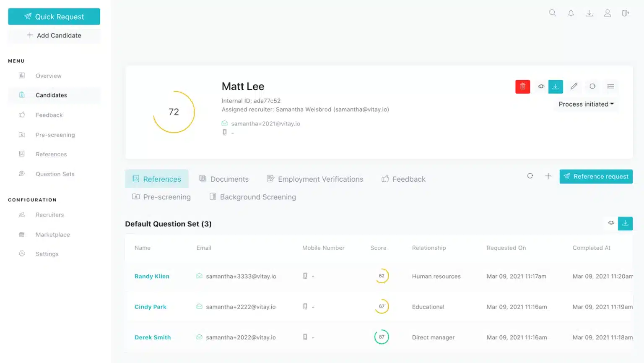Screen dimensions: 644x363
Task: Open Cindy Park reference link
Action: click(x=151, y=307)
